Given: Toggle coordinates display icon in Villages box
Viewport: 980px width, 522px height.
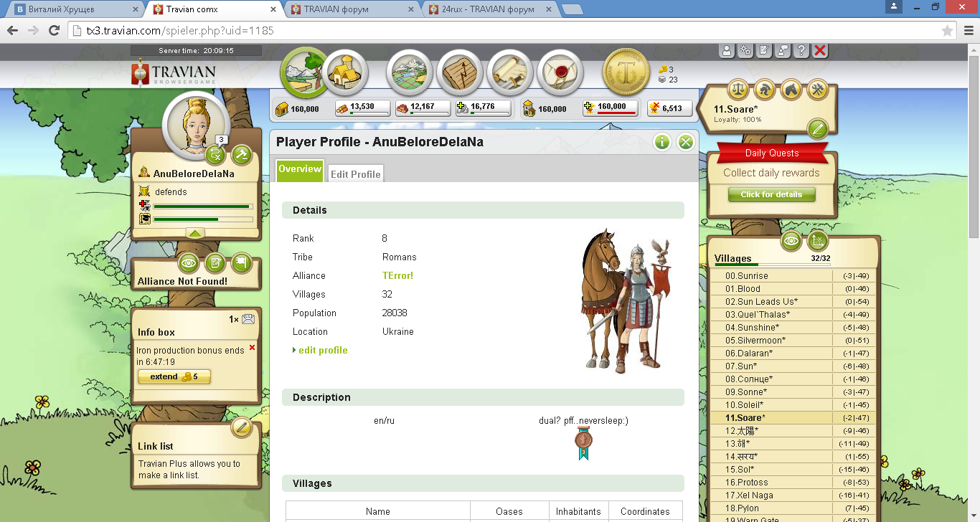Looking at the screenshot, I should [x=818, y=241].
